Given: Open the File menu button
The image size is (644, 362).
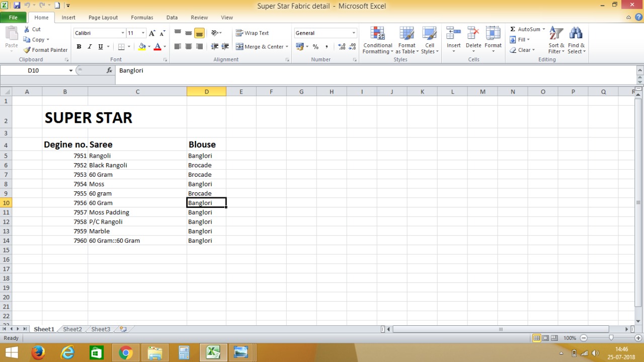Looking at the screenshot, I should point(13,18).
